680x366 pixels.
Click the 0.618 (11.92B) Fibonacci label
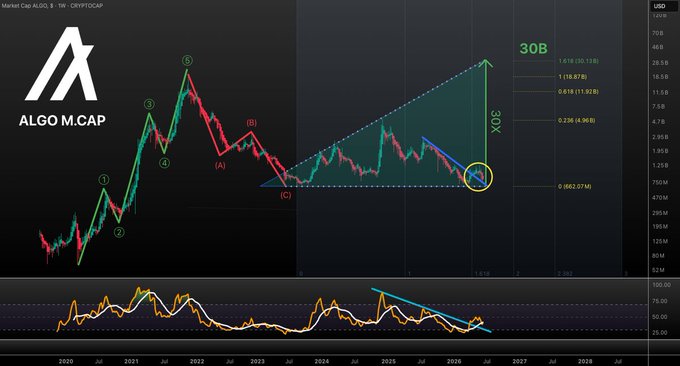[579, 92]
